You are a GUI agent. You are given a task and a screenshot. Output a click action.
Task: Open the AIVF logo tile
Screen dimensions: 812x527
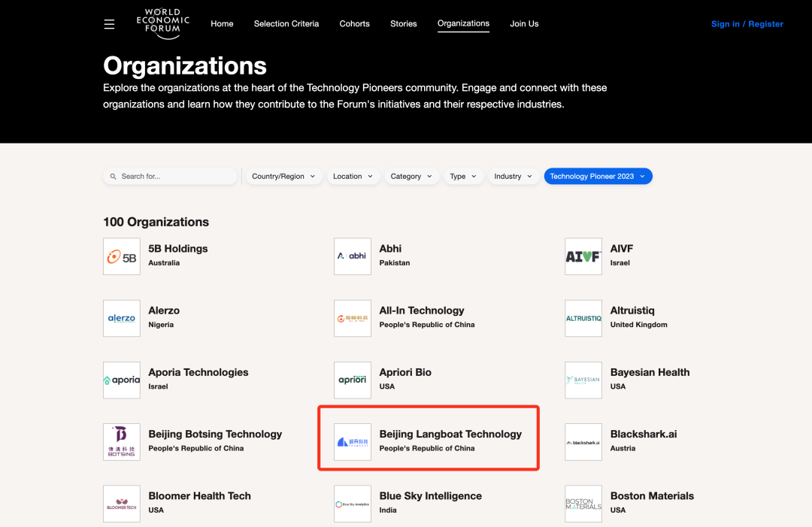583,256
